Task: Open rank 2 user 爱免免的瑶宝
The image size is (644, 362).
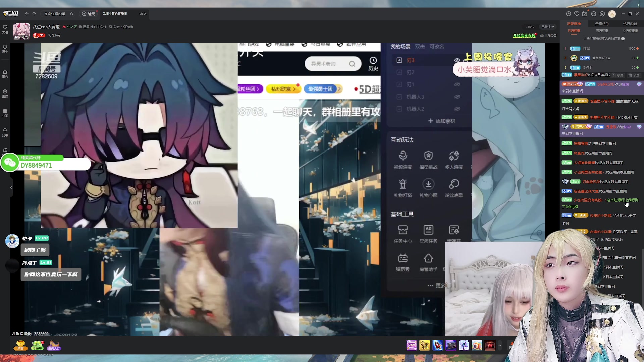Action: pos(602,58)
